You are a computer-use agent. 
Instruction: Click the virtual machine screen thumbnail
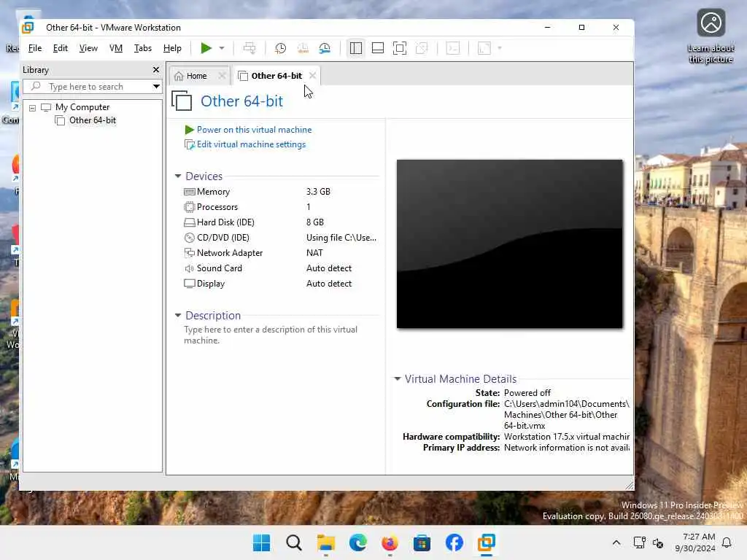click(509, 244)
